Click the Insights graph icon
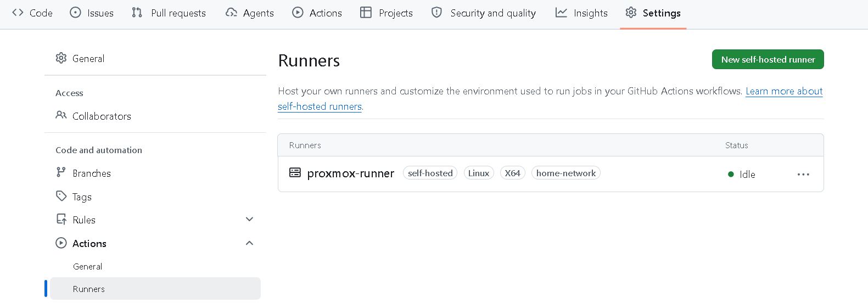868x303 pixels. [x=561, y=13]
